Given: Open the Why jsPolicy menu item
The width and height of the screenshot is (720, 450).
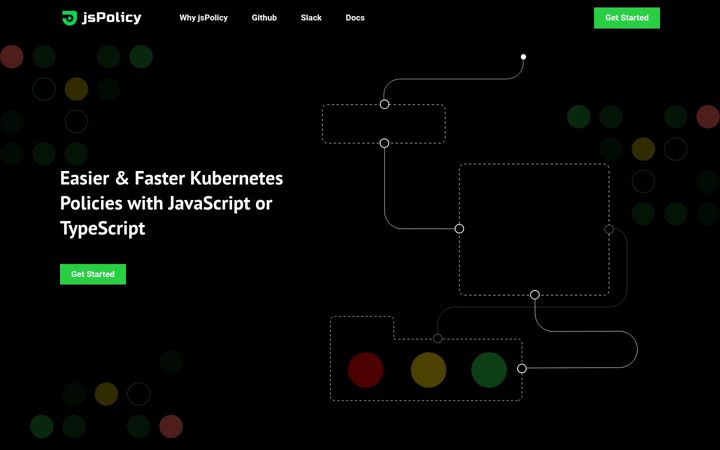Looking at the screenshot, I should click(x=203, y=18).
